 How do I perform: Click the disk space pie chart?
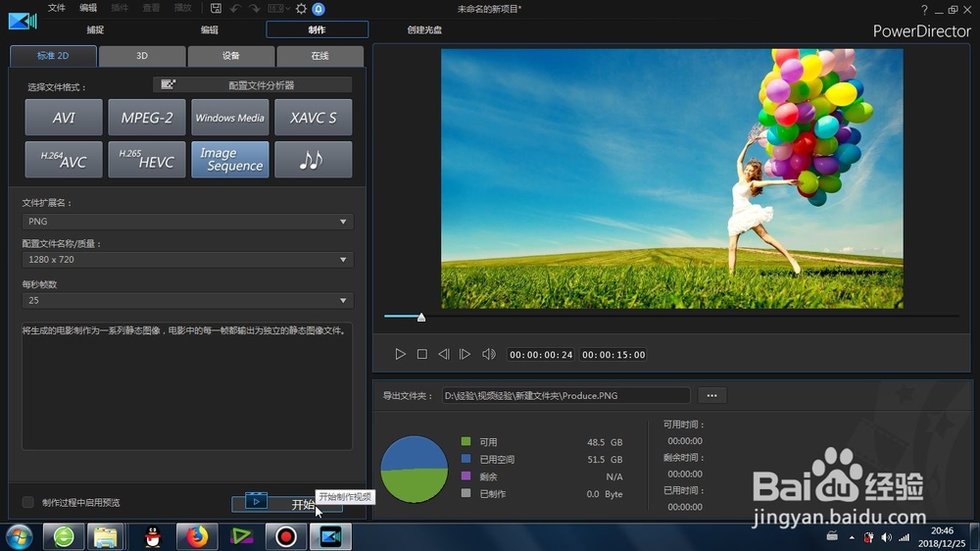pyautogui.click(x=415, y=469)
